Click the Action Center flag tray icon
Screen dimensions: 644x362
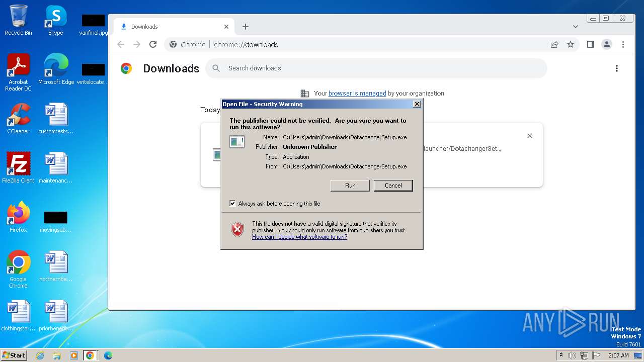pos(596,355)
